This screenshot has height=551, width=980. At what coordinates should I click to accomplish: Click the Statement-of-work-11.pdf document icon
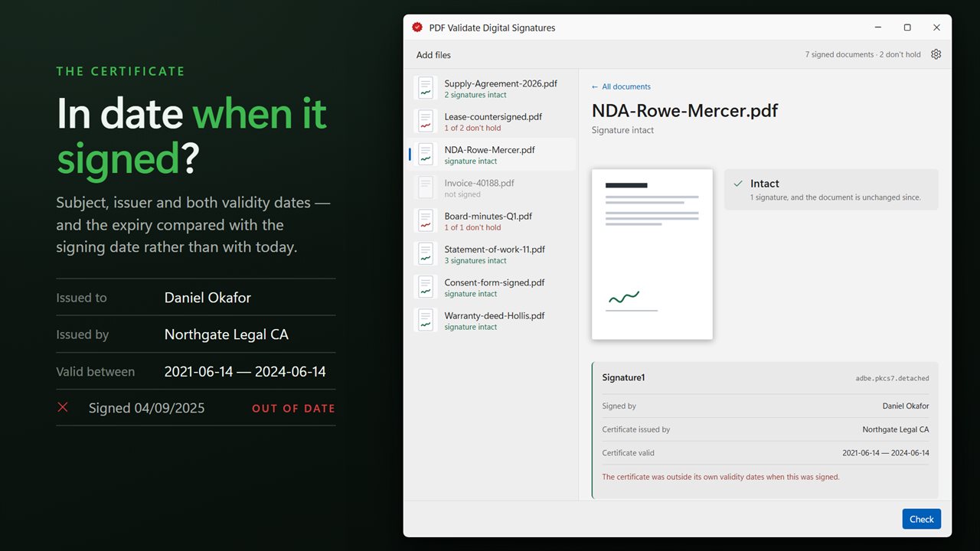(425, 254)
